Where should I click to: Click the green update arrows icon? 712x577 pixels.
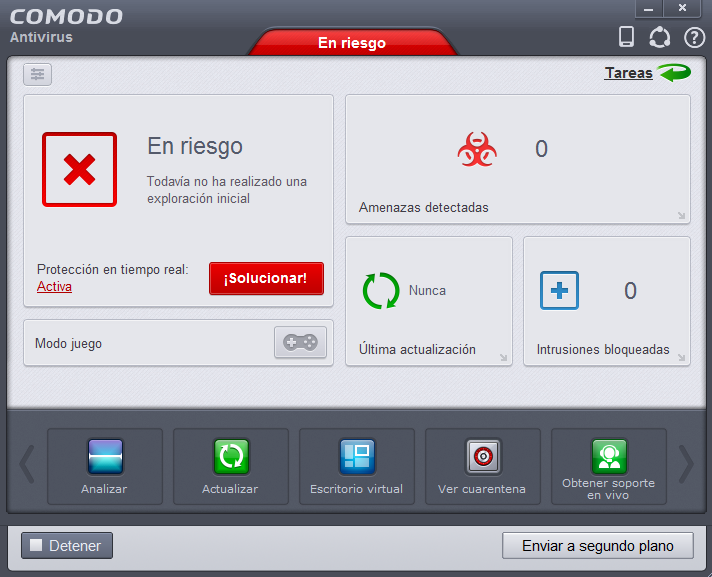[381, 291]
